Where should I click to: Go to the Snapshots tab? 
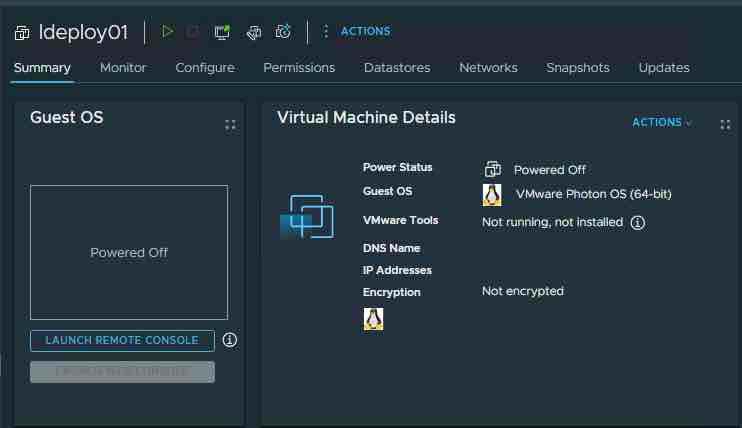coord(577,68)
